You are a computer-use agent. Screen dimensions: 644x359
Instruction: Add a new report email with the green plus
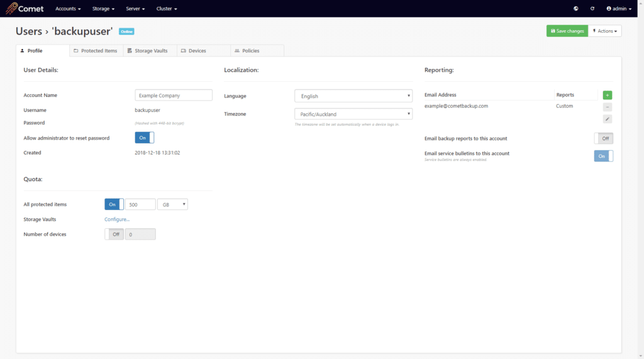pyautogui.click(x=608, y=95)
